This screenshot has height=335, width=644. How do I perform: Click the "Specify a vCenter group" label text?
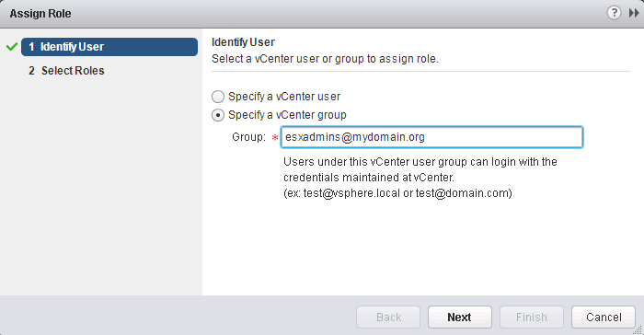click(287, 115)
